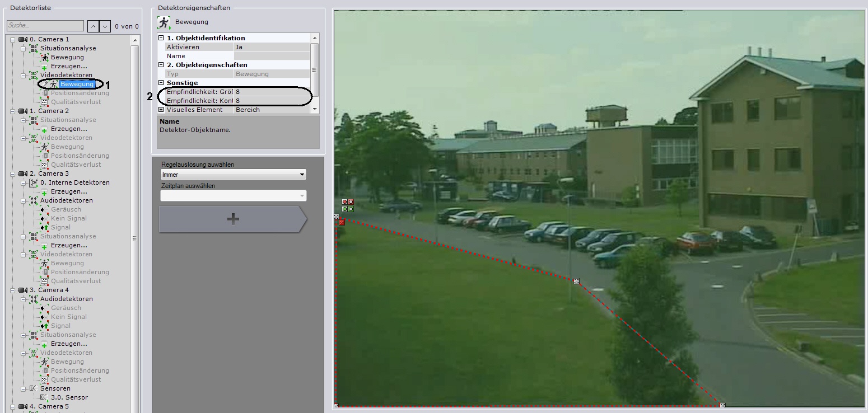Select the Signal detector under Camera 3
The height and width of the screenshot is (413, 868).
click(x=60, y=227)
